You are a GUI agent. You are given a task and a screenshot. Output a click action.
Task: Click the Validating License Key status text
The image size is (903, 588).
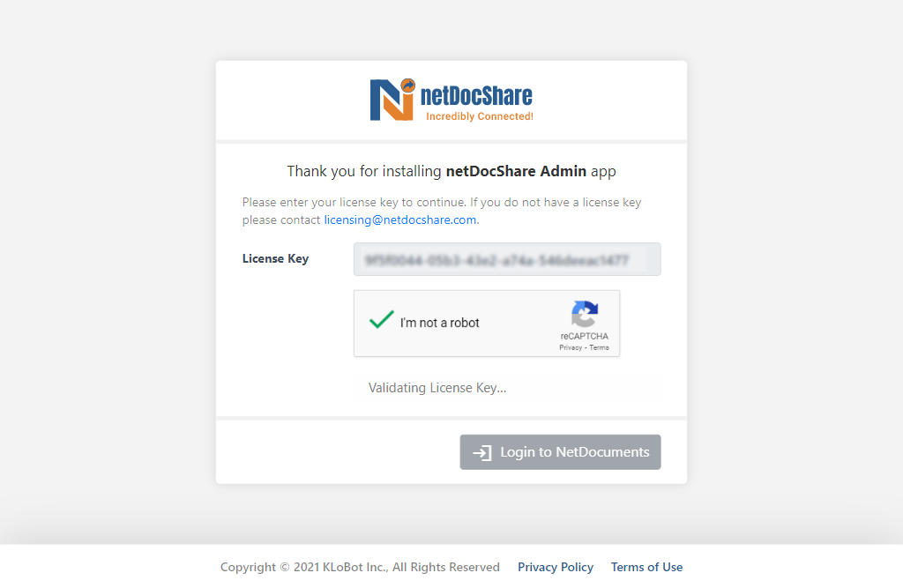click(437, 388)
